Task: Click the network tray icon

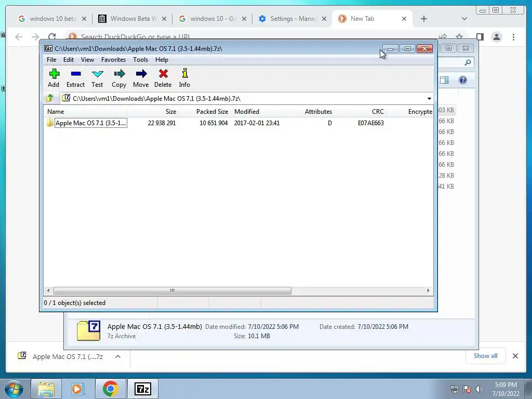Action: click(454, 389)
